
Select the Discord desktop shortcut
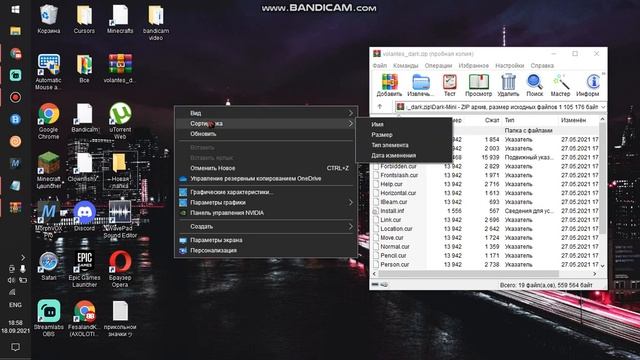coord(84,216)
